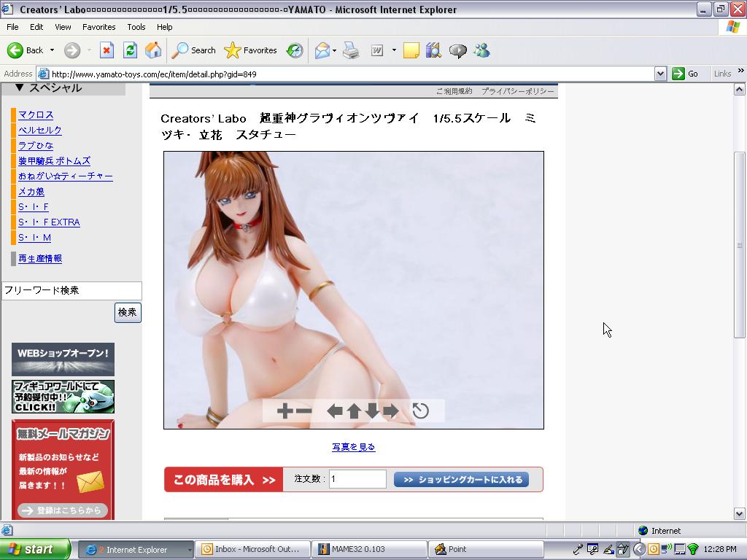Image resolution: width=747 pixels, height=560 pixels.
Task: Expand the Mail button dropdown arrow
Action: 334,50
